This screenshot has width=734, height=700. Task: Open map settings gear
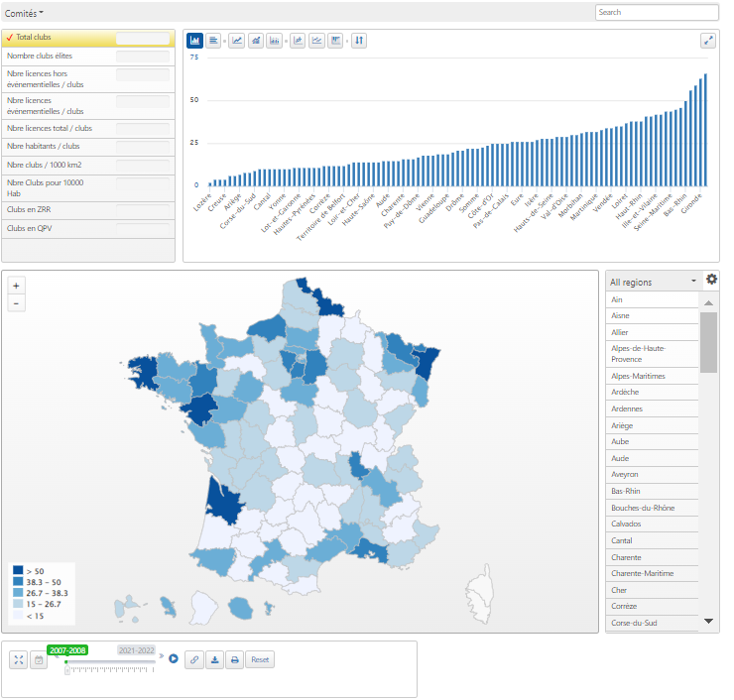pos(711,280)
